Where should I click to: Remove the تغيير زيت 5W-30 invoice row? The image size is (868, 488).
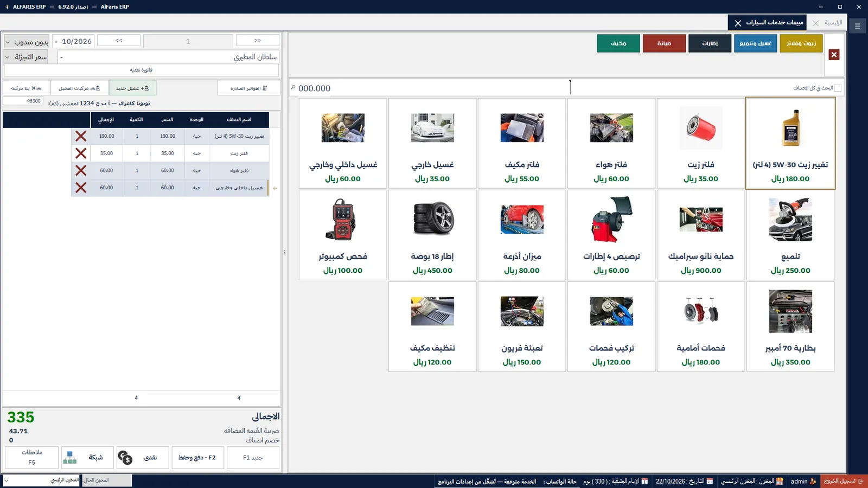coord(81,136)
